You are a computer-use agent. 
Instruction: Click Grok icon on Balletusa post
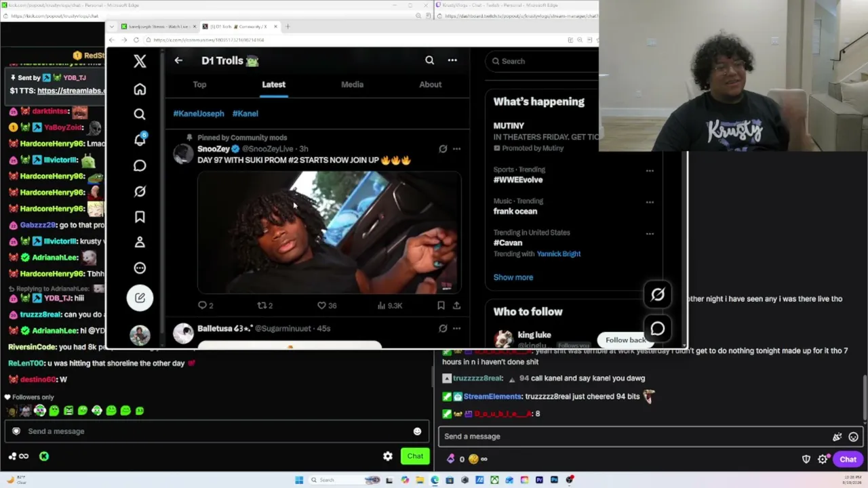pyautogui.click(x=443, y=329)
